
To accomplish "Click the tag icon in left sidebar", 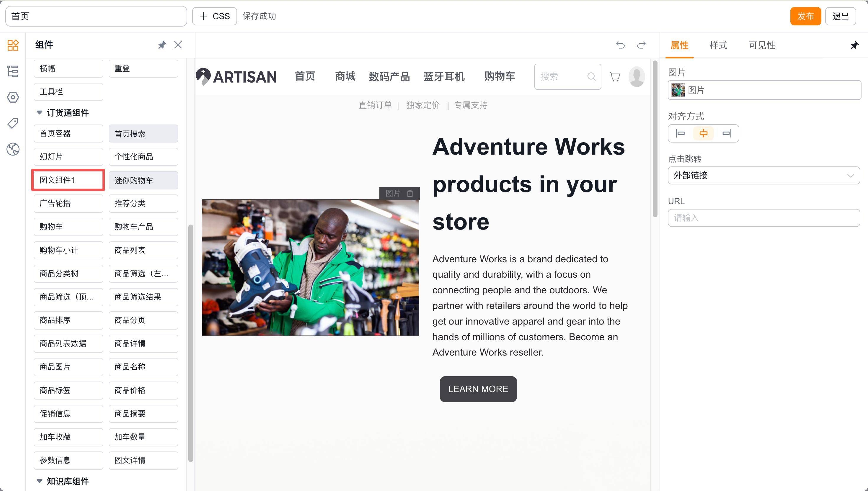I will point(13,123).
